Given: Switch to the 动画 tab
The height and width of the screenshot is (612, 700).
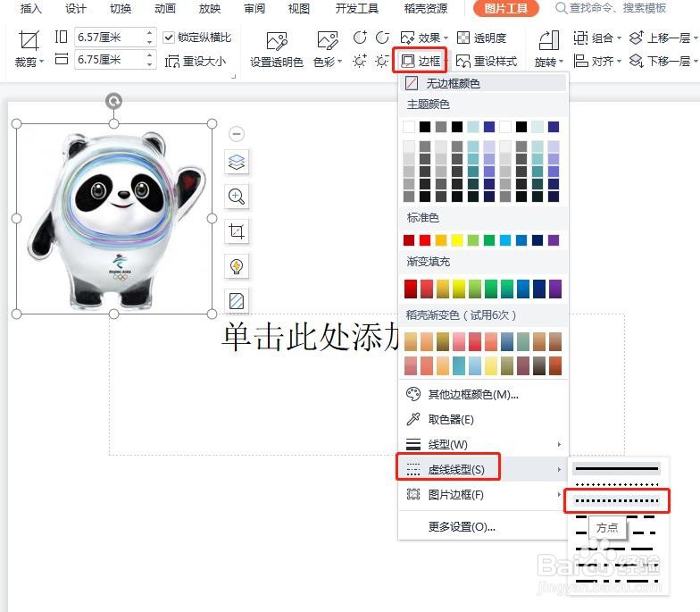Looking at the screenshot, I should 164,8.
